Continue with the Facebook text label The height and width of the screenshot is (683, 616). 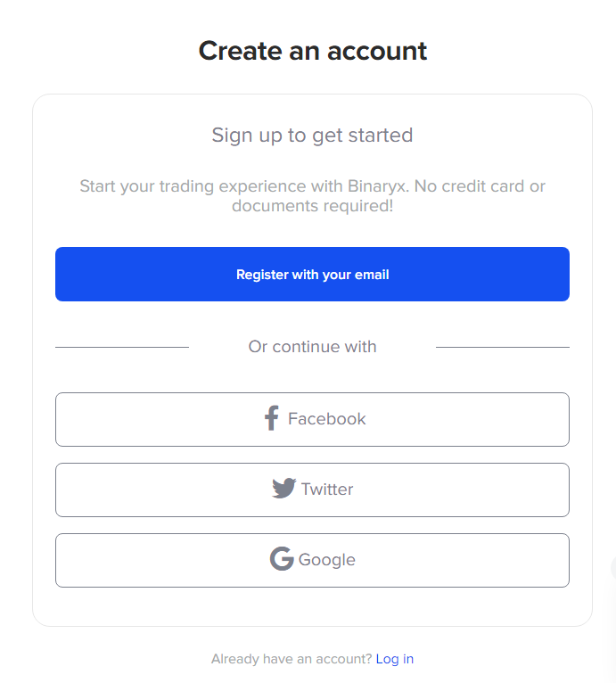pos(327,418)
